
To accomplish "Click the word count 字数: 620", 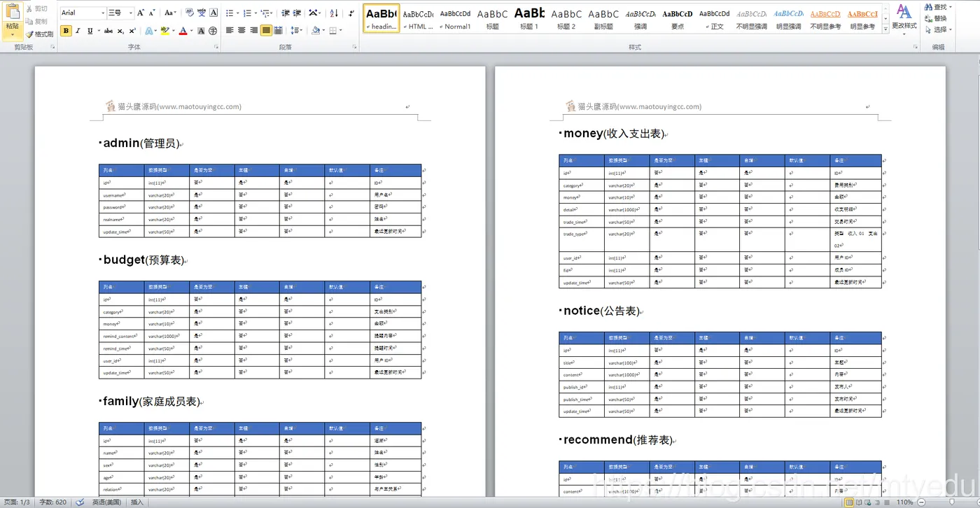I will pos(53,502).
